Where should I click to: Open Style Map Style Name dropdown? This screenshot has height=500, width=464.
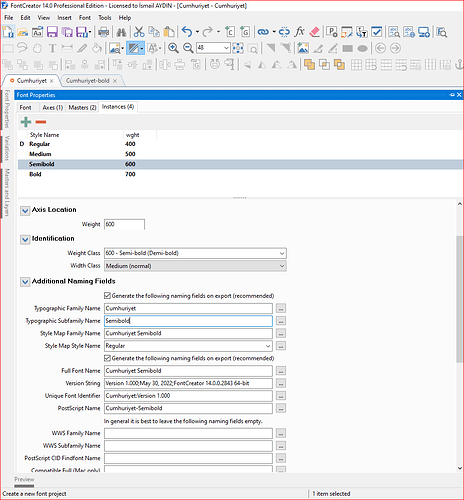point(188,346)
